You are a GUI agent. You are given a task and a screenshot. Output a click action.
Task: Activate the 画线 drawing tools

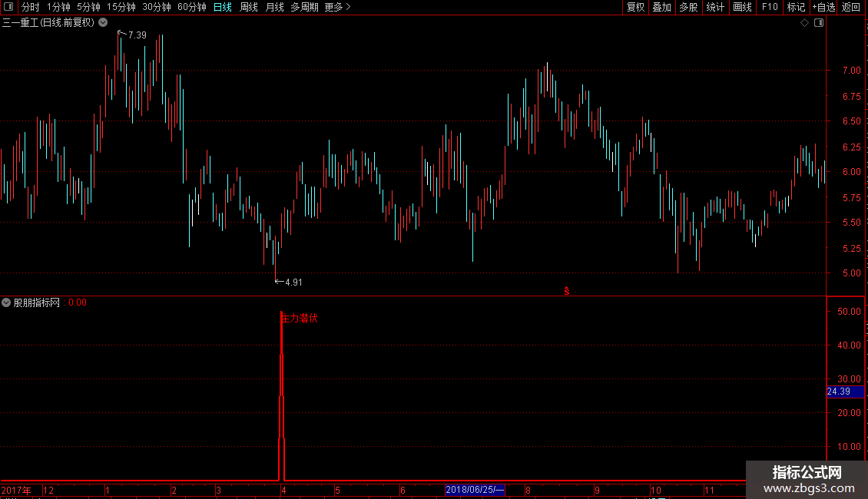742,7
